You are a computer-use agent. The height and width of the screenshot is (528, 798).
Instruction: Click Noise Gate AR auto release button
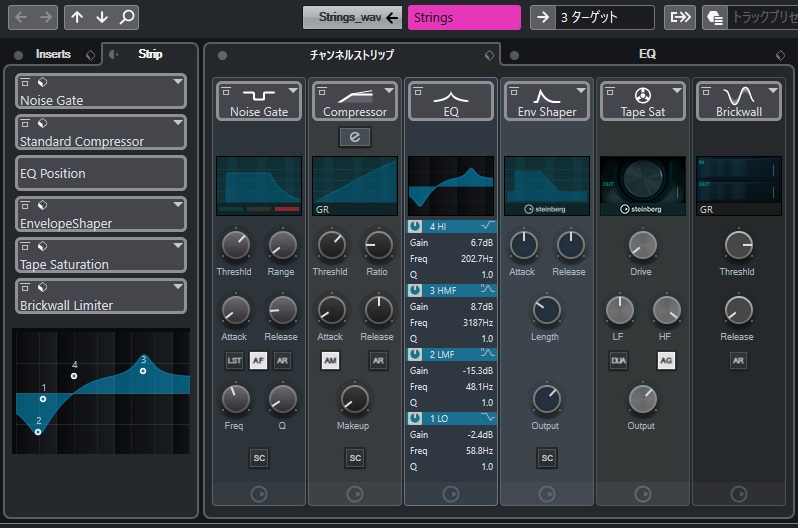tap(282, 360)
